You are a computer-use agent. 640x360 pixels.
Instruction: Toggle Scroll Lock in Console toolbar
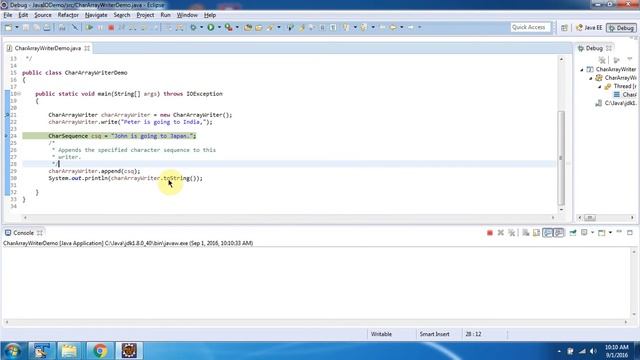536,233
